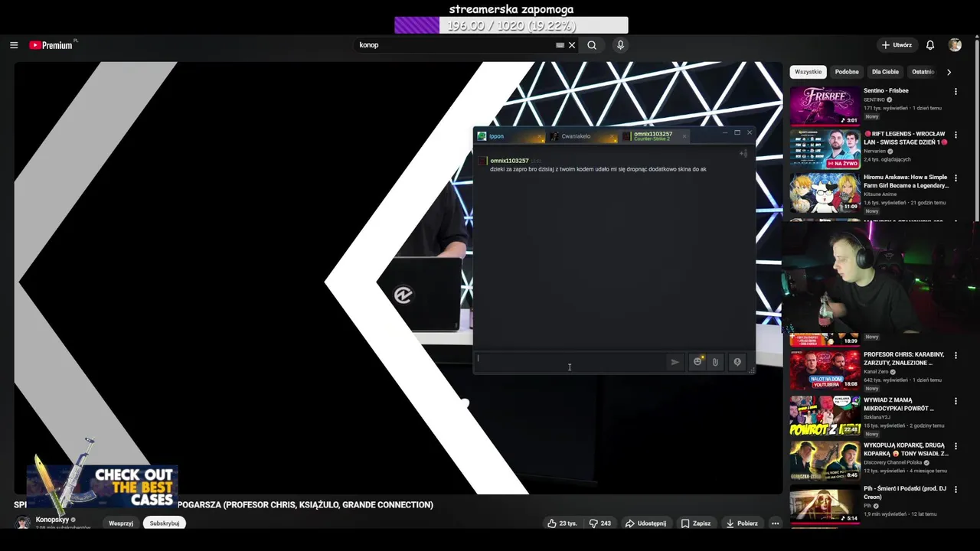Open options for Hiromu Arakawa video
980x551 pixels.
955,178
